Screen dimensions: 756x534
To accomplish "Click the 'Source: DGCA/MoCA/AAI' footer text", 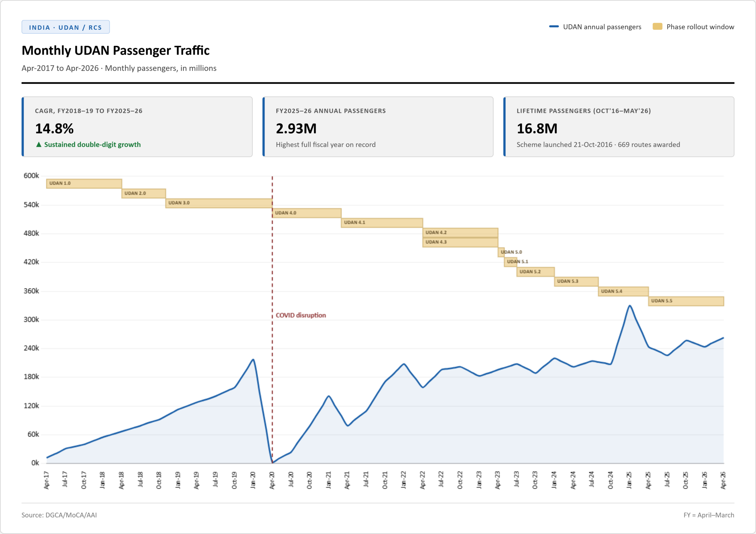I will pyautogui.click(x=59, y=515).
